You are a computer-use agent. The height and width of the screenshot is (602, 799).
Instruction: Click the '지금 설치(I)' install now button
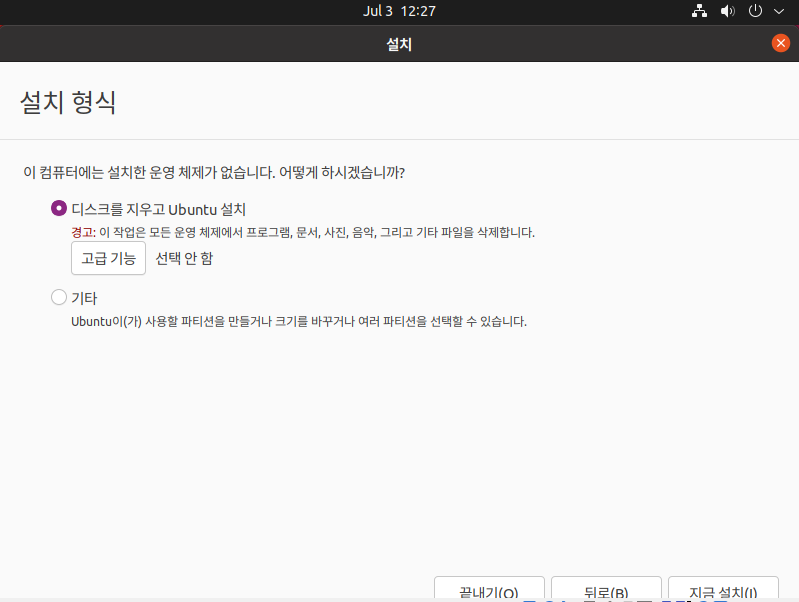[x=723, y=589]
